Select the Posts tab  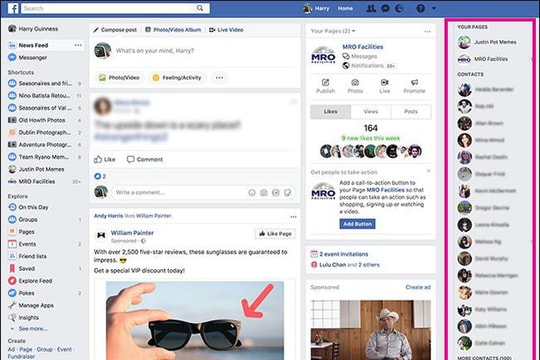coord(411,112)
